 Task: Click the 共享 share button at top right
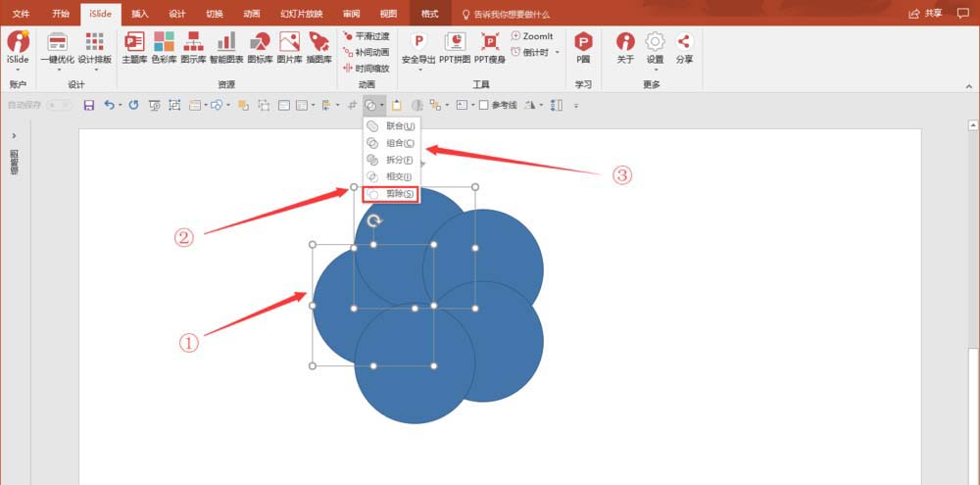pyautogui.click(x=926, y=13)
